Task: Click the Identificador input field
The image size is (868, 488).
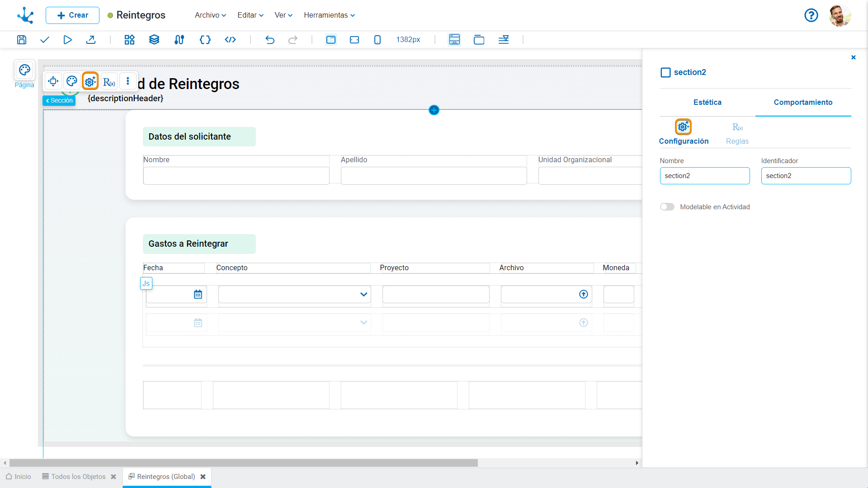Action: pos(806,176)
